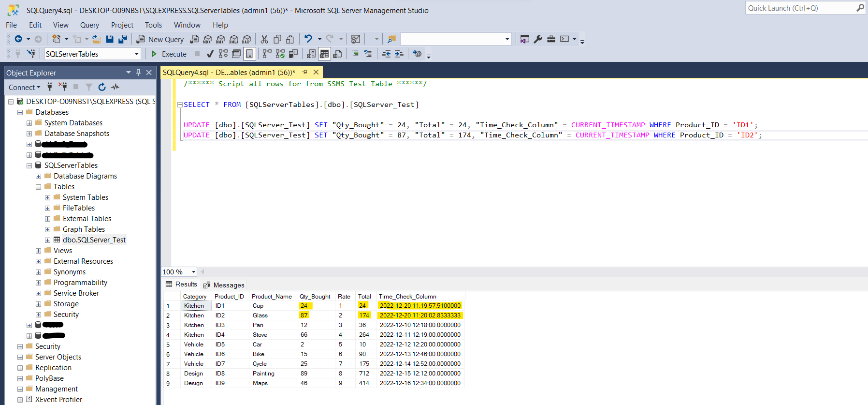The height and width of the screenshot is (405, 868).
Task: Click the Cut scissors icon in toolbar
Action: tap(264, 39)
